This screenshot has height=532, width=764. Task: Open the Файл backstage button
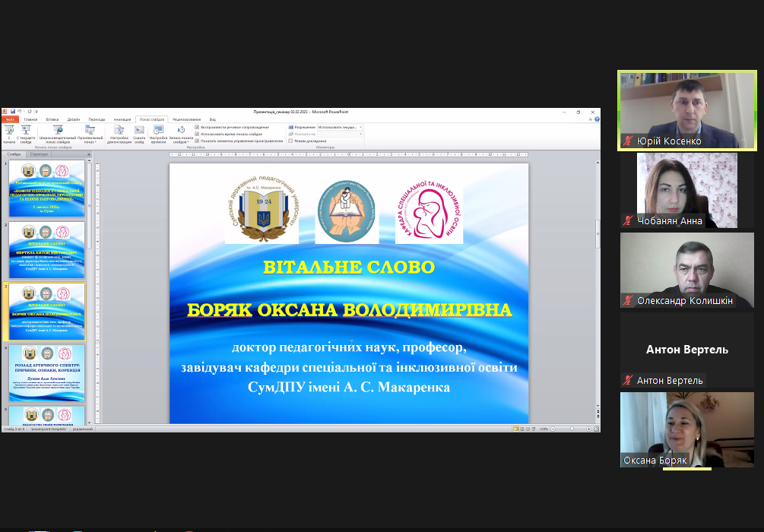pos(9,119)
